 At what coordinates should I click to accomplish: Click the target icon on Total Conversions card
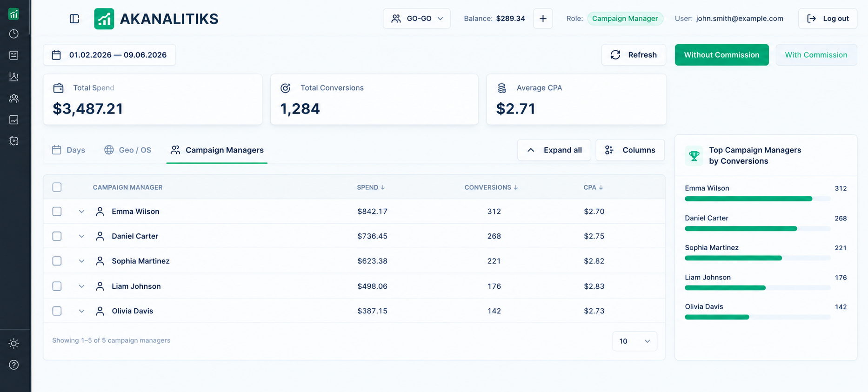tap(286, 88)
